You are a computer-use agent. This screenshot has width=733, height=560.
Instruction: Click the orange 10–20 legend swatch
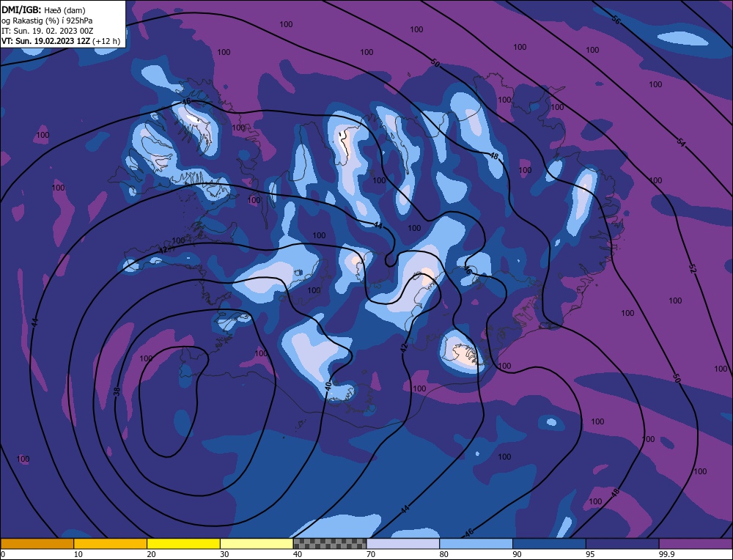pyautogui.click(x=111, y=543)
